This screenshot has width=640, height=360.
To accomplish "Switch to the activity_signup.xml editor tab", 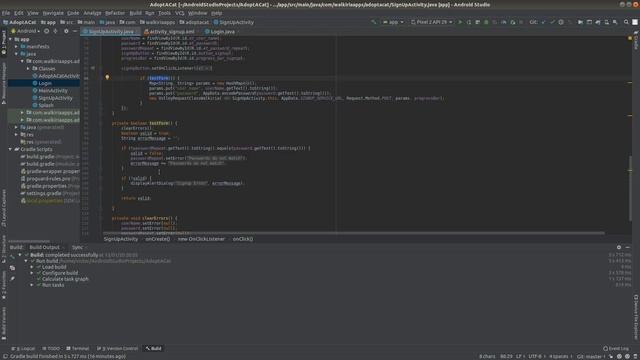I will point(169,31).
